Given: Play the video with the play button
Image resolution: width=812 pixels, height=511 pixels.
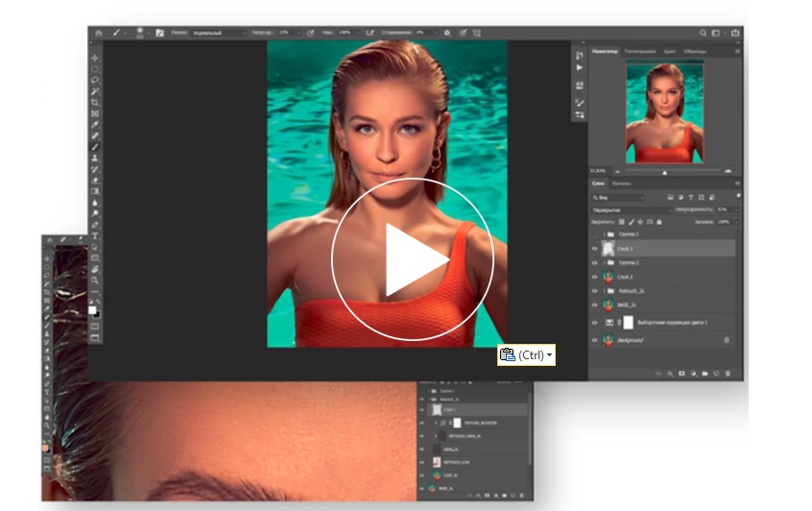Looking at the screenshot, I should click(413, 258).
